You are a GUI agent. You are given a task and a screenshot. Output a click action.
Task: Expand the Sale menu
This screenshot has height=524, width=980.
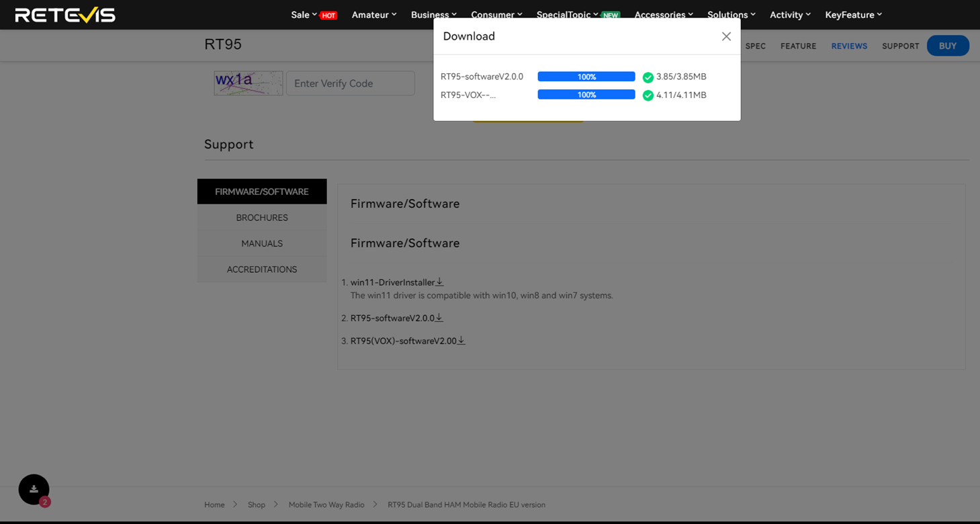[x=304, y=15]
